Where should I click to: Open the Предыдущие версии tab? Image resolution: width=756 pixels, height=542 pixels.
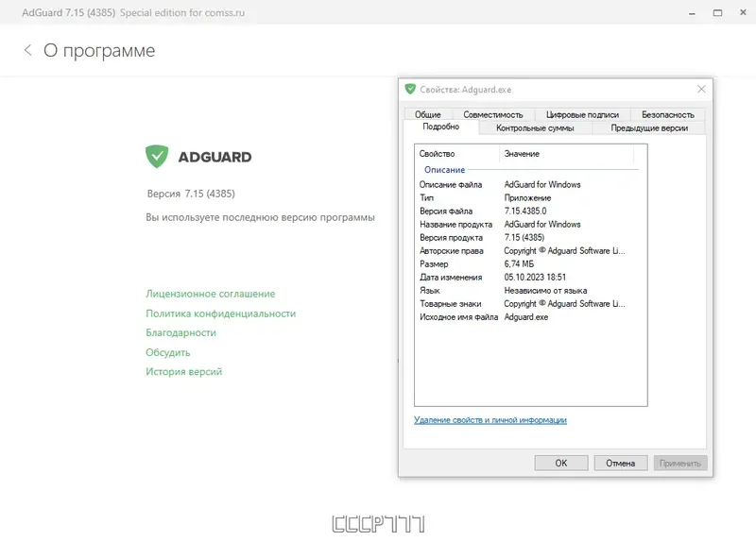click(649, 128)
